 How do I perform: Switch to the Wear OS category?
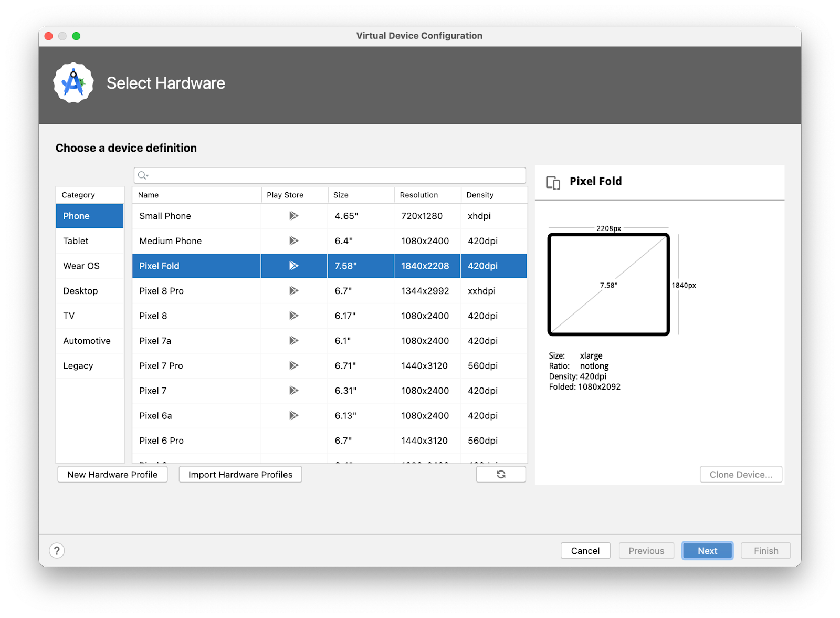pos(81,266)
